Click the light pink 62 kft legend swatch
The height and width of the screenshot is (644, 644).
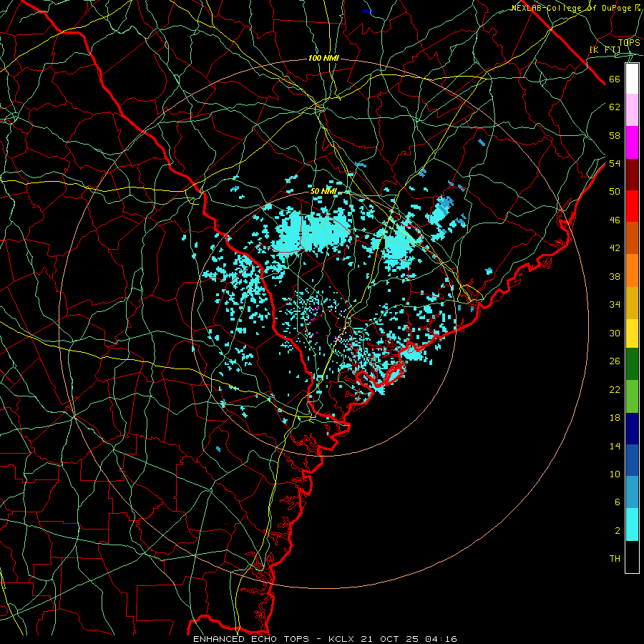632,110
